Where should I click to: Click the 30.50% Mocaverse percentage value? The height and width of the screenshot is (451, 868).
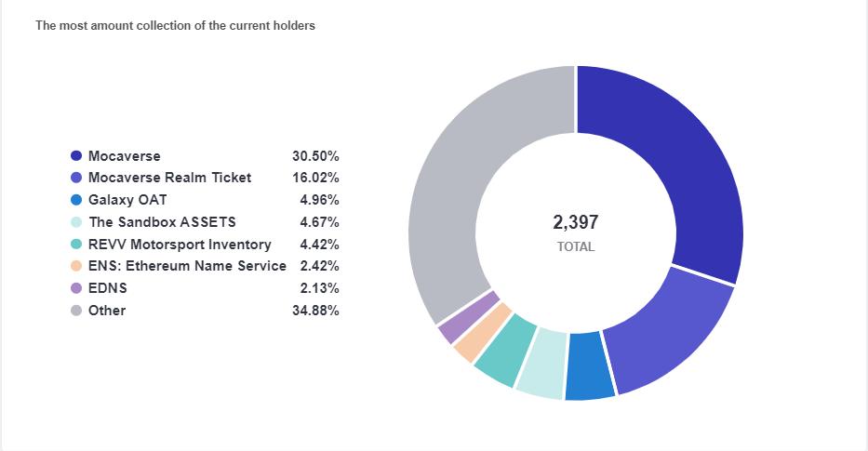coord(315,156)
